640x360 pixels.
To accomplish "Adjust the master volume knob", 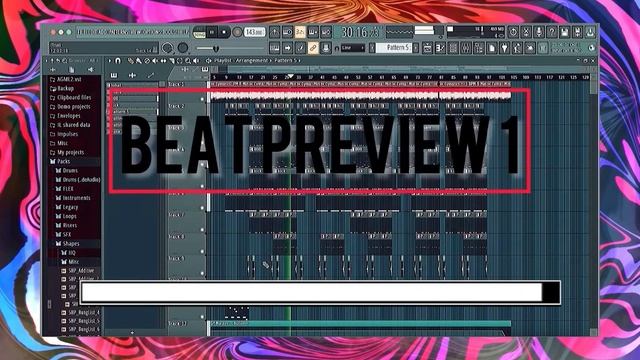I will (x=167, y=48).
